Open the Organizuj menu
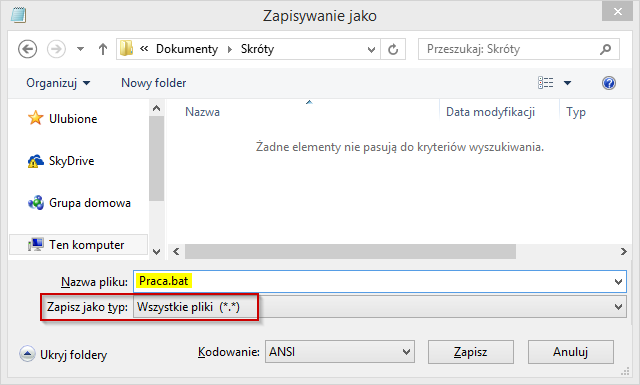 (58, 83)
